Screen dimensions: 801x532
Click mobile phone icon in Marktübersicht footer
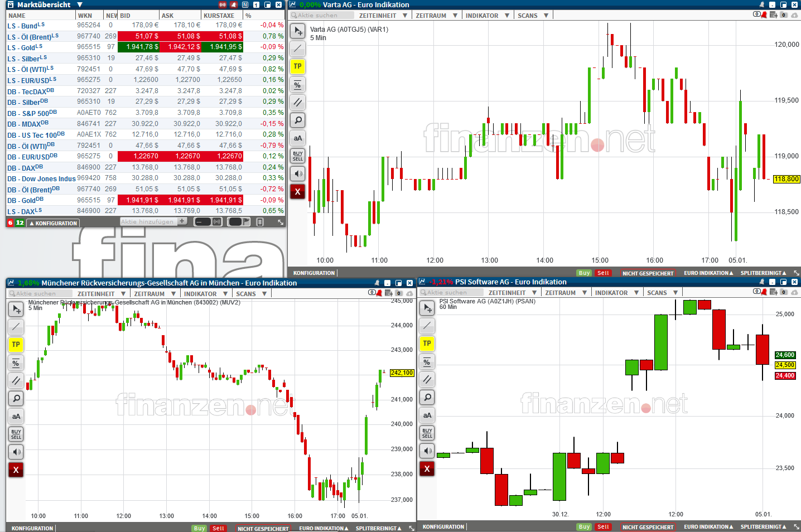(259, 222)
